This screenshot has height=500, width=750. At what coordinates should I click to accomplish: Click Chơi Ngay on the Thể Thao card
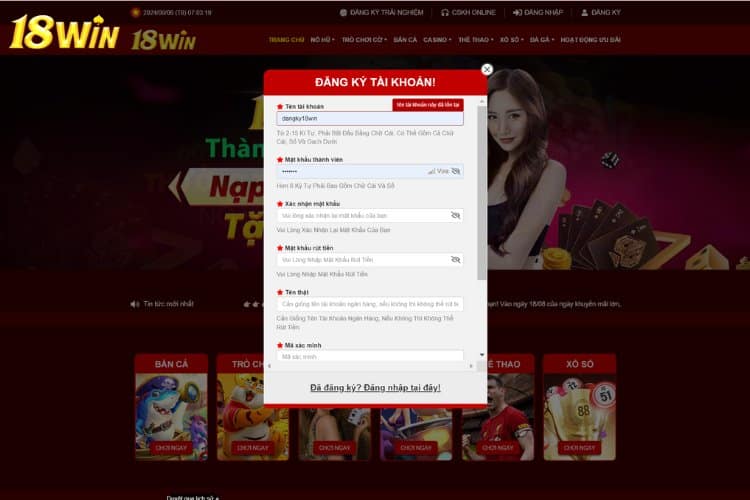pos(498,448)
